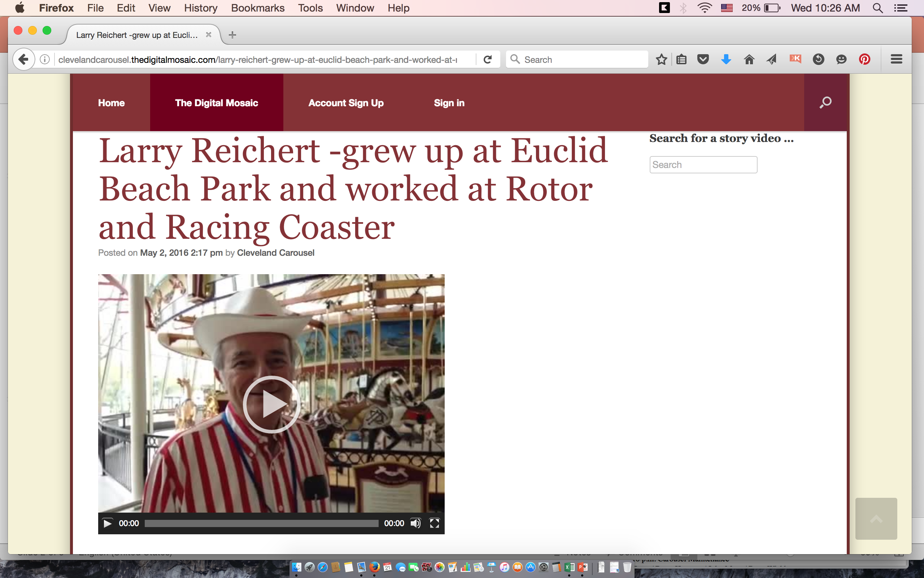Open Calendar from the Dock

pos(388,567)
